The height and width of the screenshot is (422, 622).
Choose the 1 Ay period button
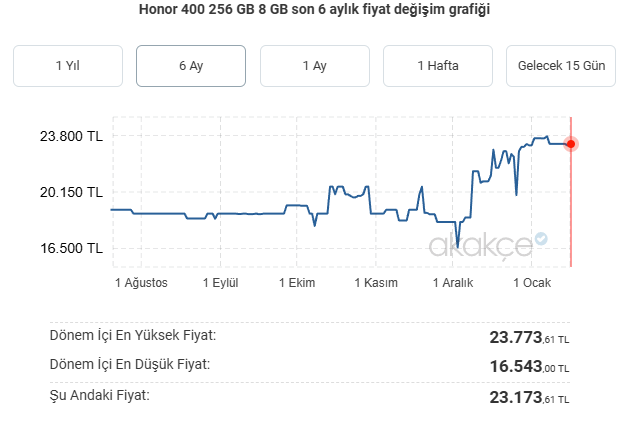[314, 66]
